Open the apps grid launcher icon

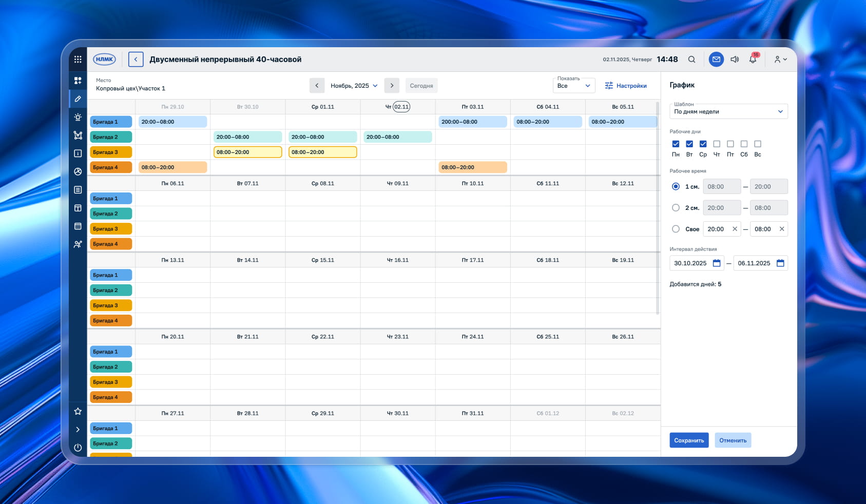pos(78,59)
